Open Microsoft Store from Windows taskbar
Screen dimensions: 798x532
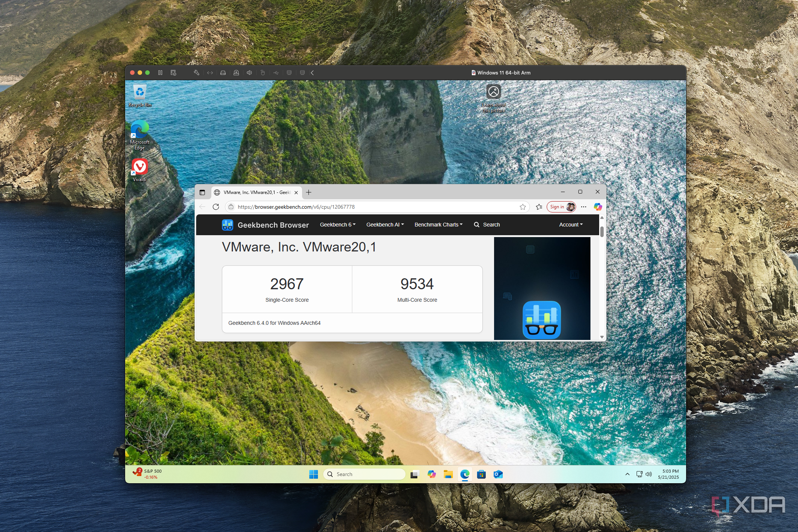(x=481, y=474)
